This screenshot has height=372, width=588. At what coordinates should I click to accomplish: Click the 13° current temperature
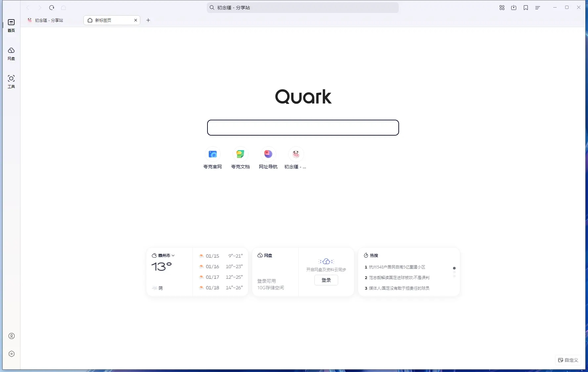click(161, 267)
